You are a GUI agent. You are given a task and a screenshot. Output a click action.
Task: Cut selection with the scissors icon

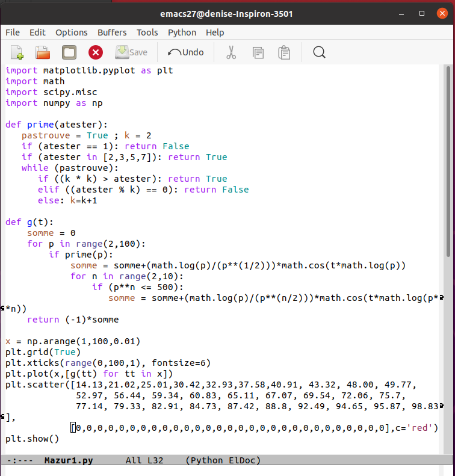231,52
